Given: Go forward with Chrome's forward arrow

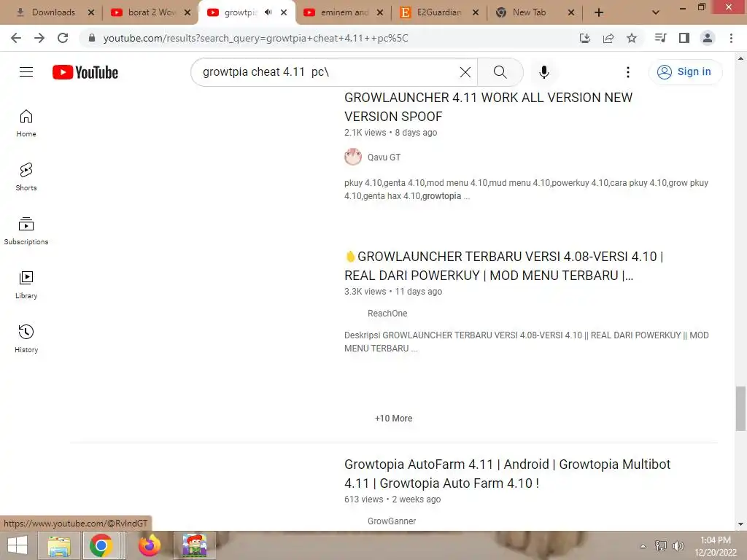Looking at the screenshot, I should (39, 38).
